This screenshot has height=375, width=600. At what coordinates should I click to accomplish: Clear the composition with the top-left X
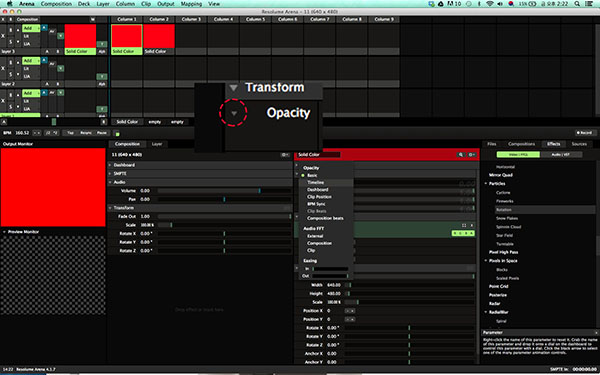pos(3,20)
